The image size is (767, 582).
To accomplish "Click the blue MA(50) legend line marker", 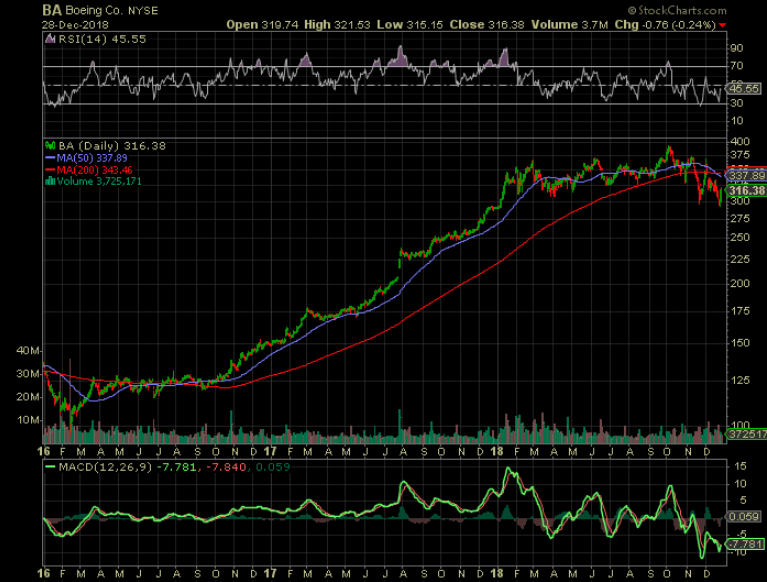I will coord(47,157).
